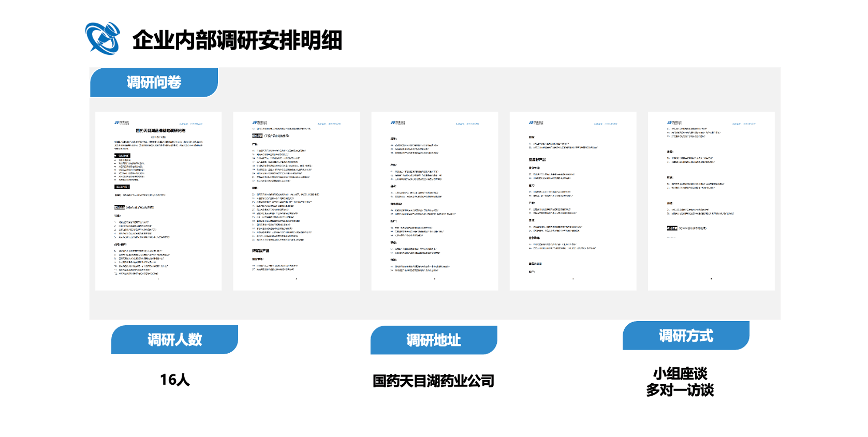This screenshot has width=868, height=437.
Task: Click the 国药天目湖品牌战略调研问卷 heading on page one
Action: click(x=160, y=131)
